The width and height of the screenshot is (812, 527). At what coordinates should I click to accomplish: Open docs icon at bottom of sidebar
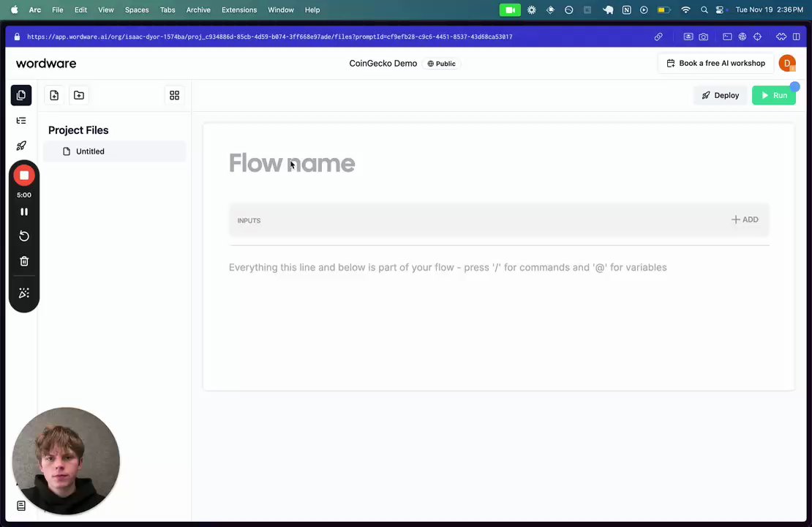click(21, 506)
